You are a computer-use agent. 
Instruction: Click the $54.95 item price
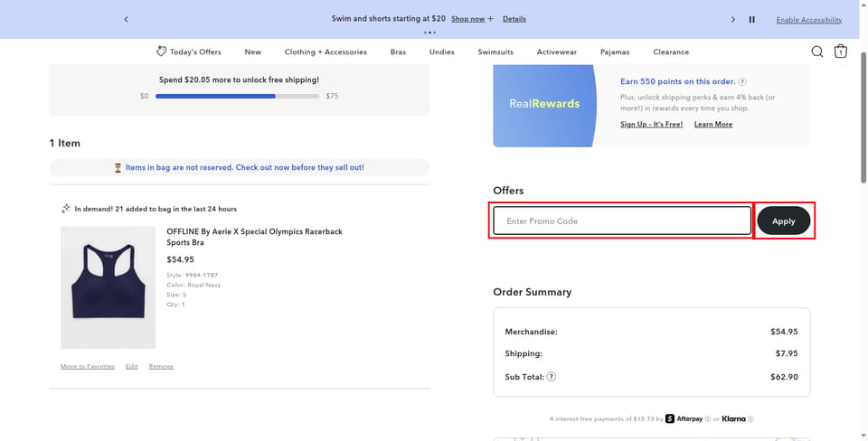[x=181, y=259]
